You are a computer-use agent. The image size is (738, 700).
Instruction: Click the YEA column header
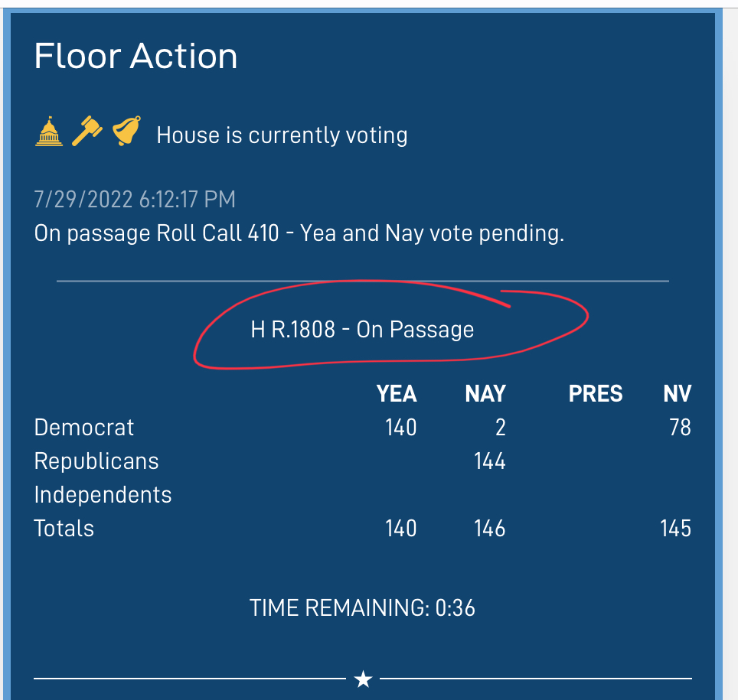click(x=397, y=394)
